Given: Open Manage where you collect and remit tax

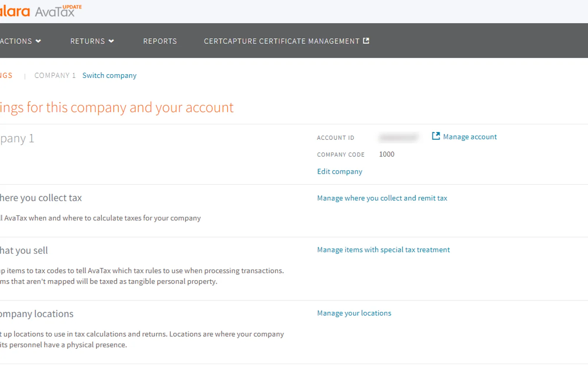Looking at the screenshot, I should pos(382,198).
